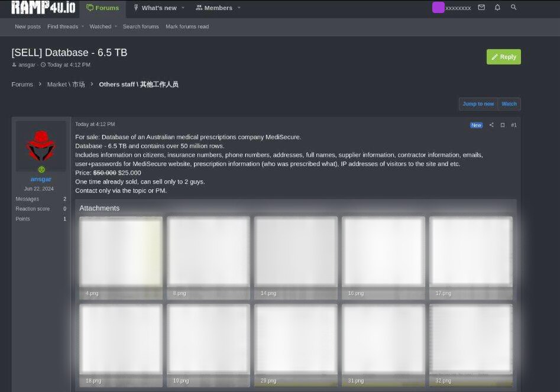Open the 14.png attachment thumbnail
This screenshot has height=392, width=560.
pyautogui.click(x=296, y=254)
